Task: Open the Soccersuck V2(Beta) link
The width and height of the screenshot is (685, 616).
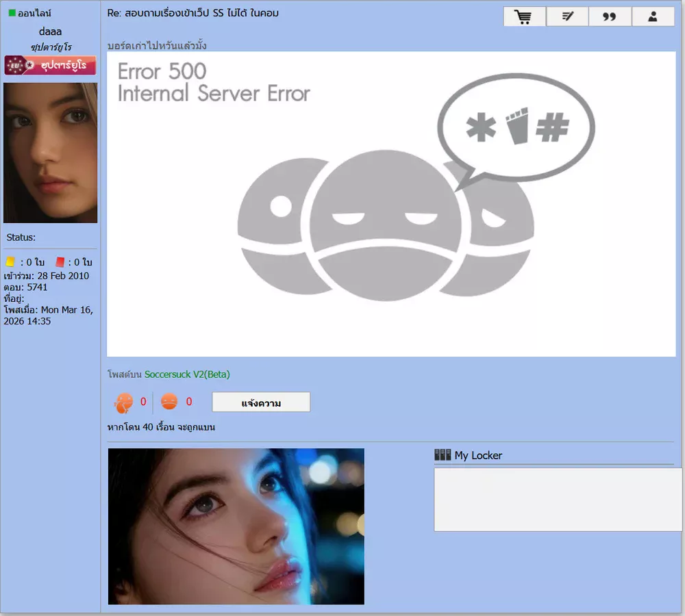Action: point(187,374)
